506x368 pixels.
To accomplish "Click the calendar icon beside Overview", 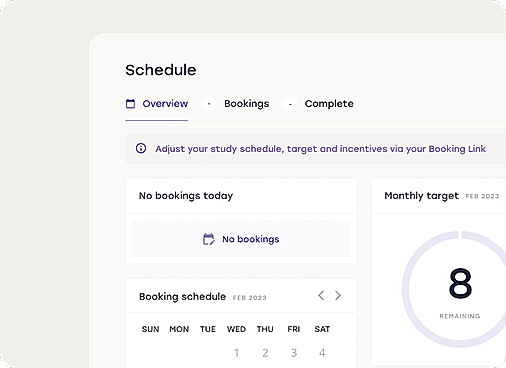I will pyautogui.click(x=130, y=104).
